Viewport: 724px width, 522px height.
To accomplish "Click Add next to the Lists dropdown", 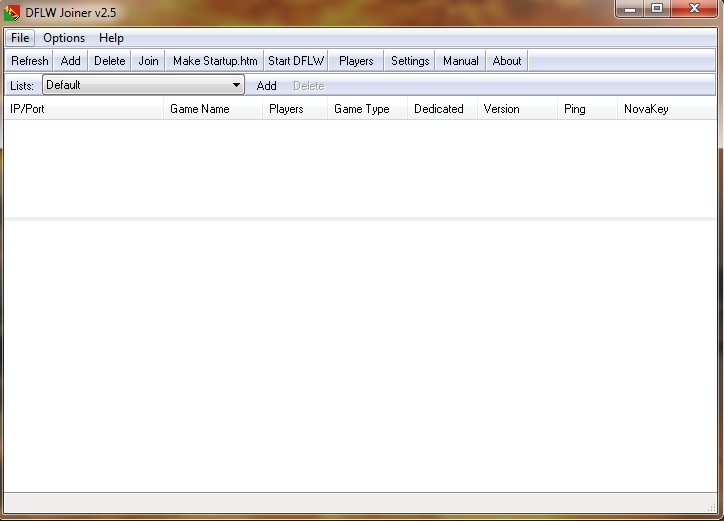I will point(266,86).
